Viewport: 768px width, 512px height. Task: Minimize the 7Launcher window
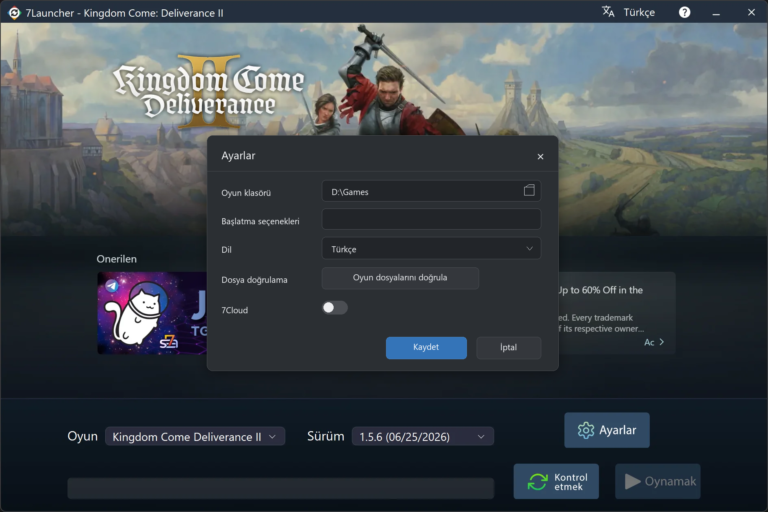pyautogui.click(x=716, y=13)
